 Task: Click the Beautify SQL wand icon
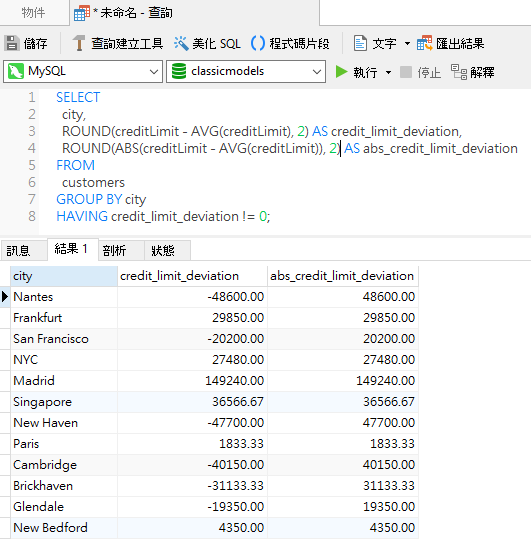click(x=181, y=43)
